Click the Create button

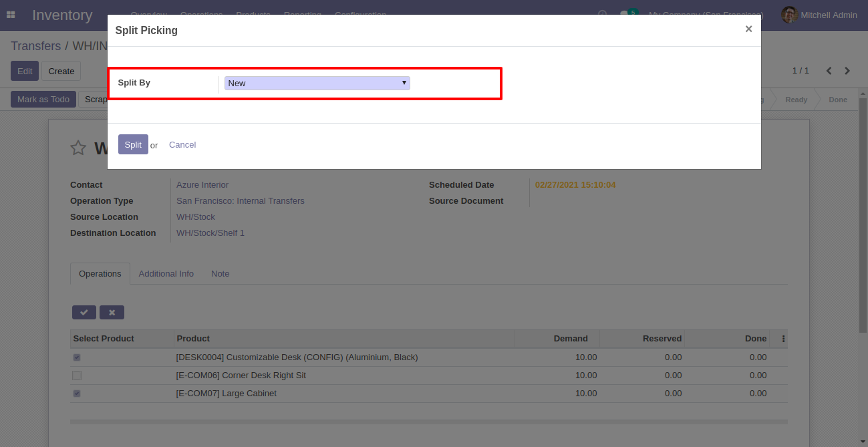(61, 71)
